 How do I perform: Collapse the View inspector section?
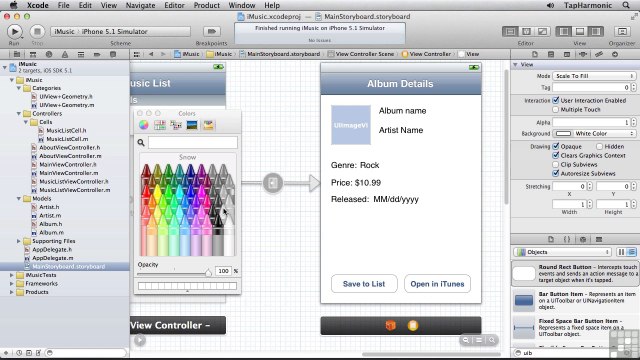tap(515, 64)
